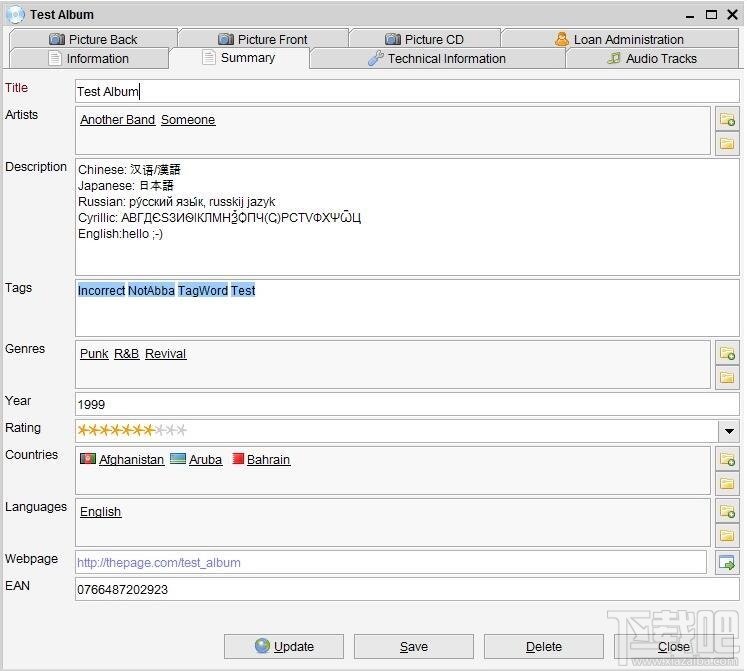Switch to the Picture CD tab
Image resolution: width=747 pixels, height=671 pixels.
pos(424,39)
